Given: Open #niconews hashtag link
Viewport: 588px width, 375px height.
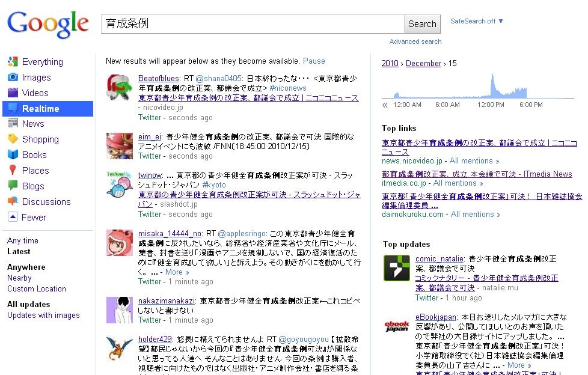Looking at the screenshot, I should point(287,88).
